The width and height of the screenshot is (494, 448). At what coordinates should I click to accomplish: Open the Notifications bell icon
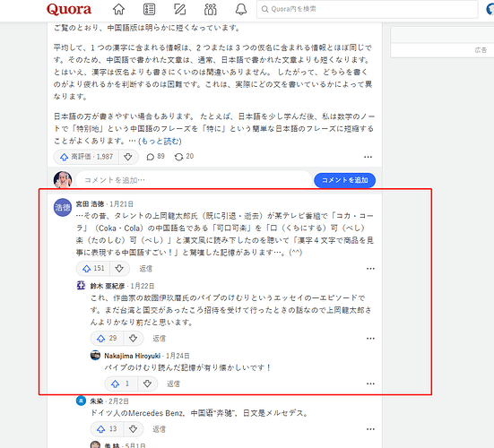point(241,9)
